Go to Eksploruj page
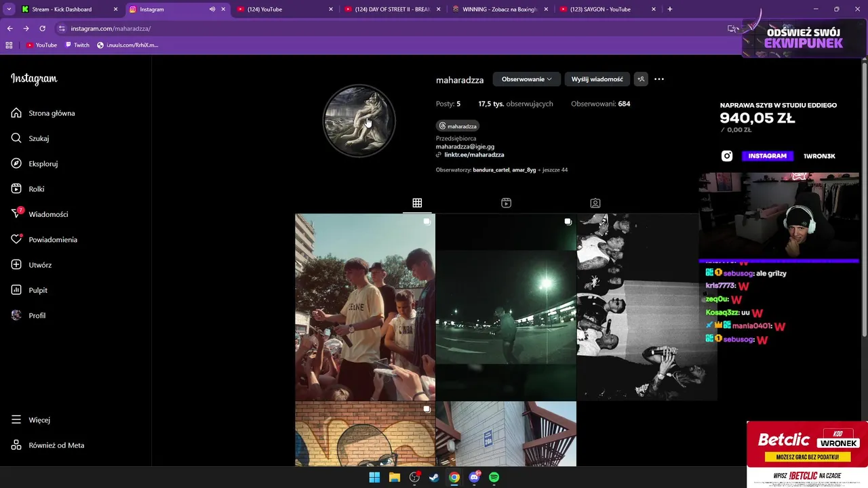 tap(35, 163)
